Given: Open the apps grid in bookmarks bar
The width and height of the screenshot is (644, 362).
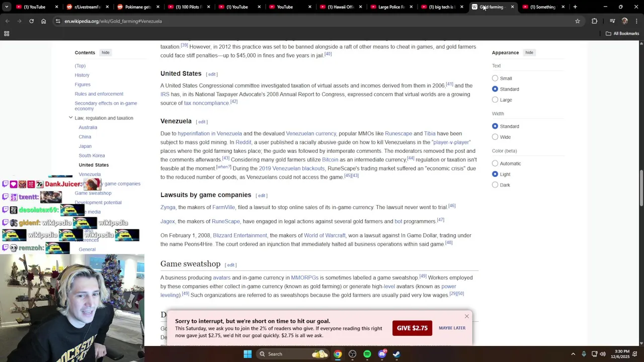Looking at the screenshot, I should pyautogui.click(x=7, y=34).
